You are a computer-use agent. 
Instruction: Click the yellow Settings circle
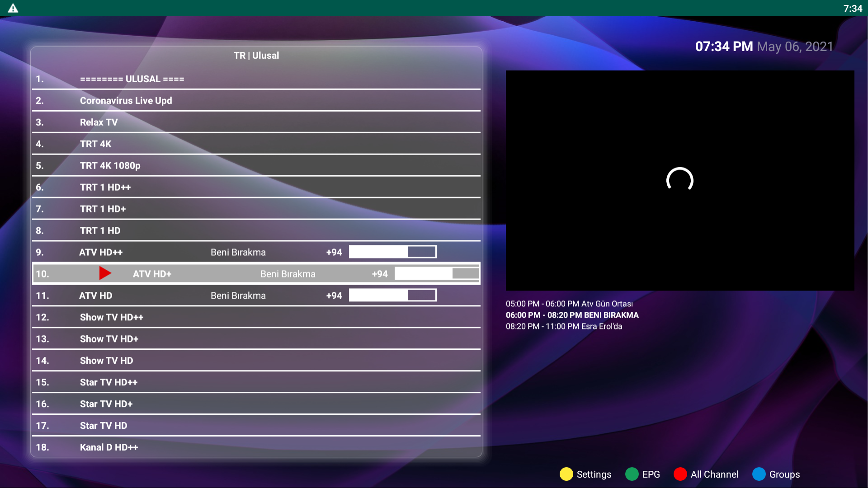[x=566, y=474]
